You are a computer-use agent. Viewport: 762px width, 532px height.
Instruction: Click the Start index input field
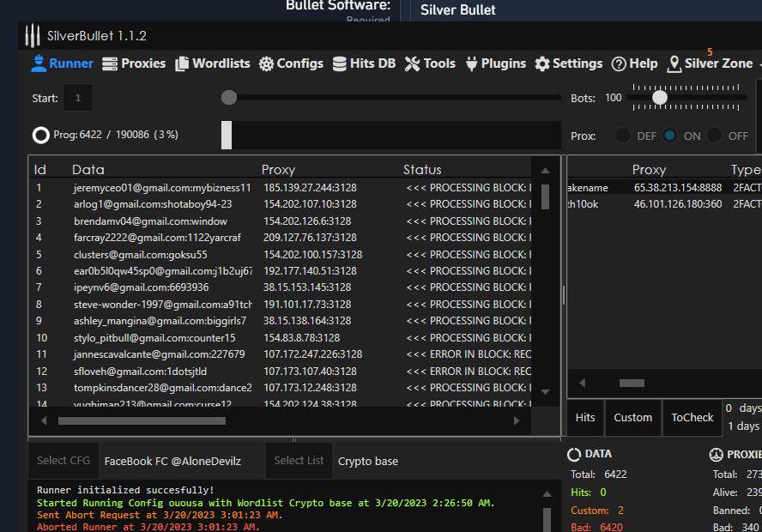coord(78,98)
